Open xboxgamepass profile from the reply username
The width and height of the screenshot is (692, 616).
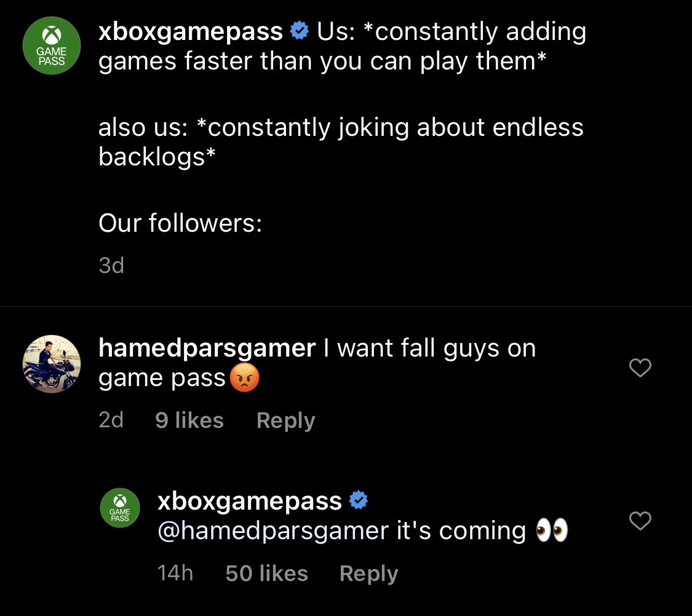(250, 501)
